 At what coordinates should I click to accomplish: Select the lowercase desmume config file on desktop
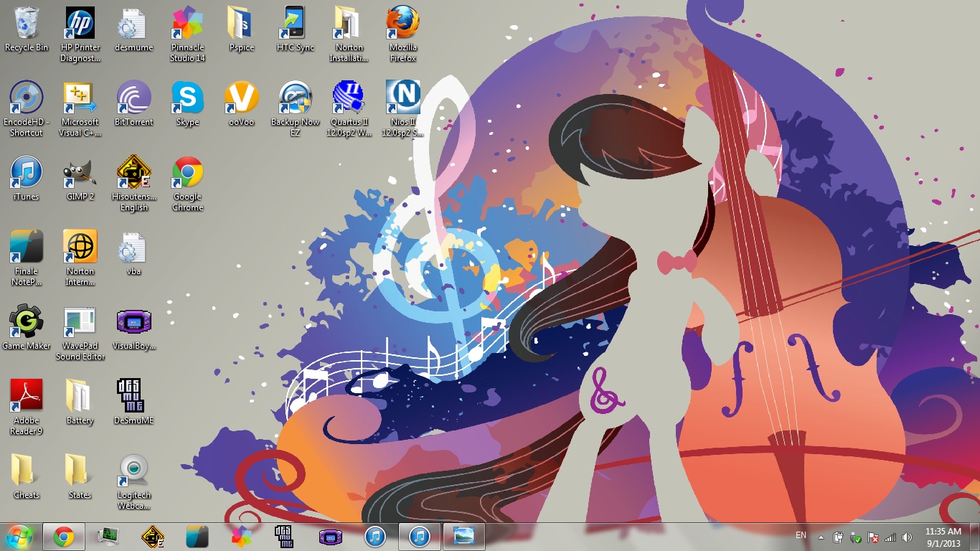tap(134, 29)
